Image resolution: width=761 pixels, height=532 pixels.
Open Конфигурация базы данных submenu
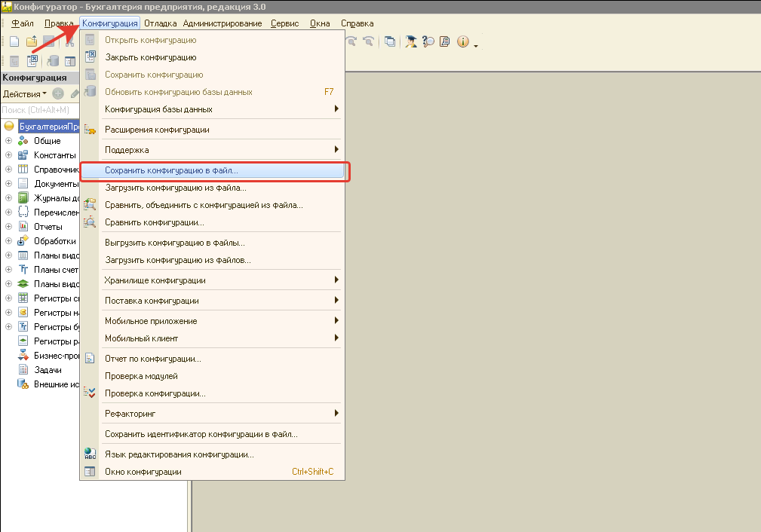(212, 109)
